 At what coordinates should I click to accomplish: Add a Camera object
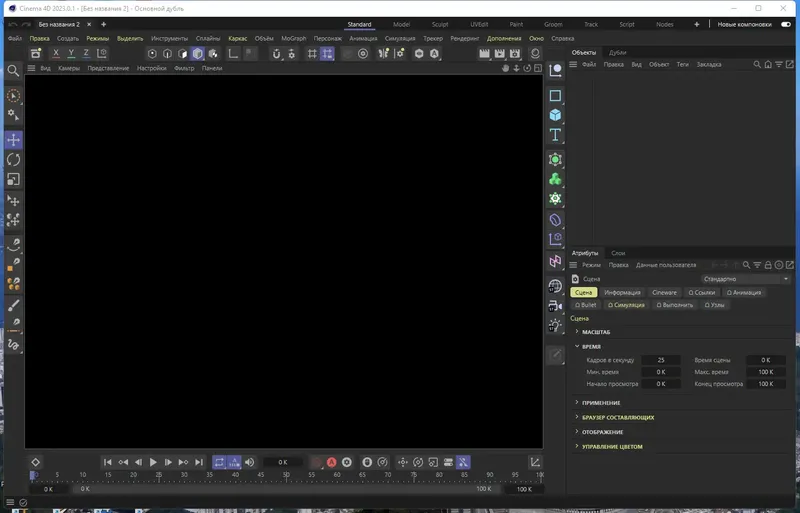[x=555, y=306]
